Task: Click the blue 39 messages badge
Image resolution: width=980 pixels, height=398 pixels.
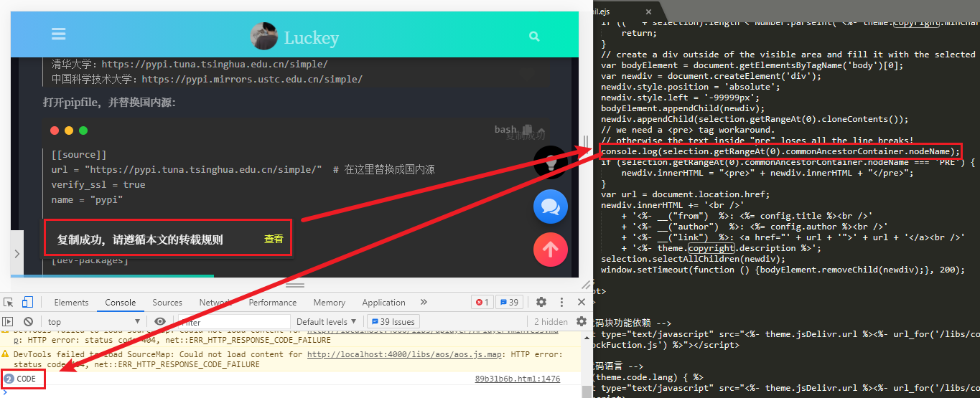Action: click(x=509, y=302)
